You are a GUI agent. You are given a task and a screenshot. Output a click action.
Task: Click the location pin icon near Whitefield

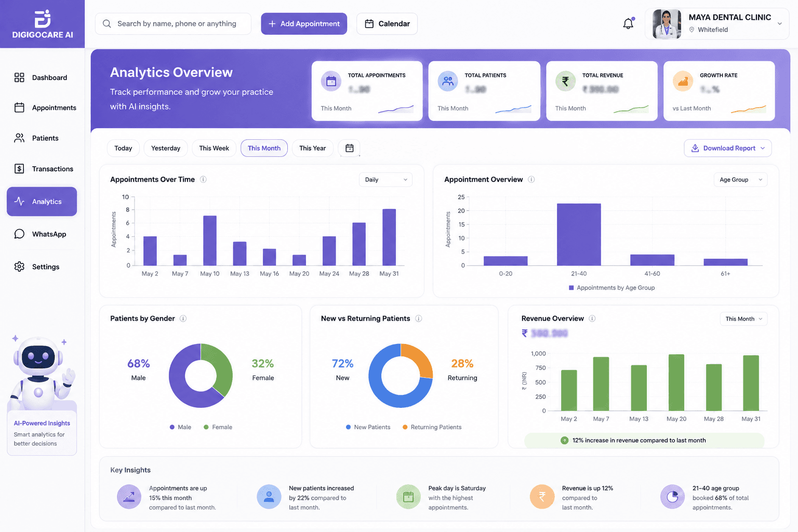691,30
